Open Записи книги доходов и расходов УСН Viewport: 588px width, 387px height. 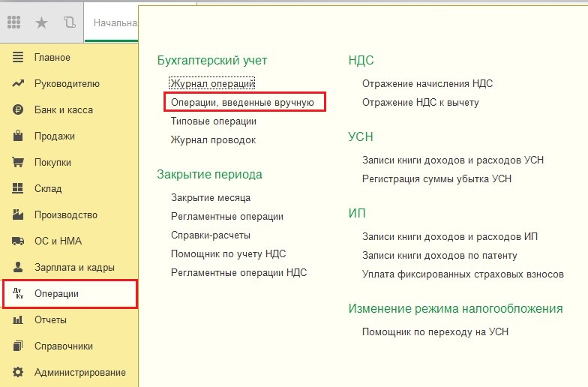453,160
